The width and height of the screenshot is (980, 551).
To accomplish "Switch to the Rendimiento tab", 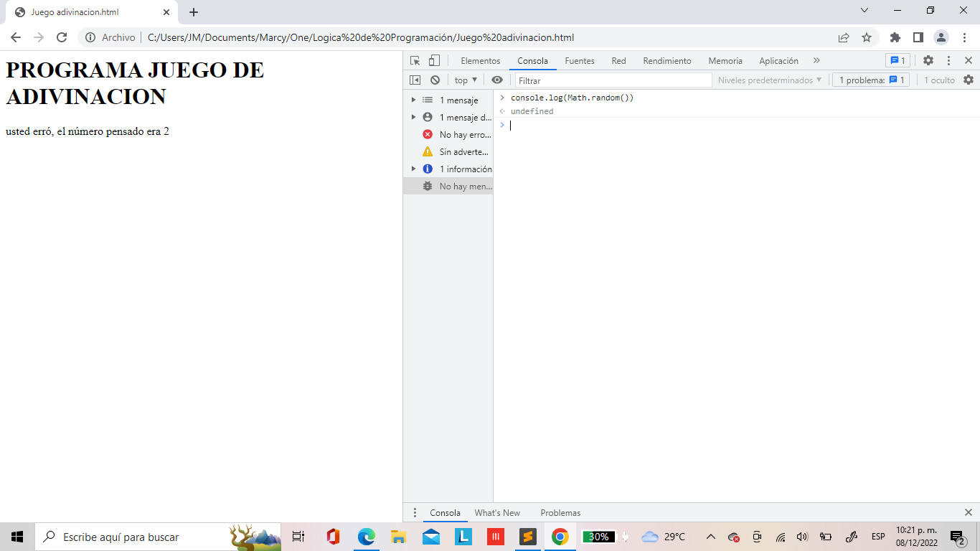I will coord(667,61).
